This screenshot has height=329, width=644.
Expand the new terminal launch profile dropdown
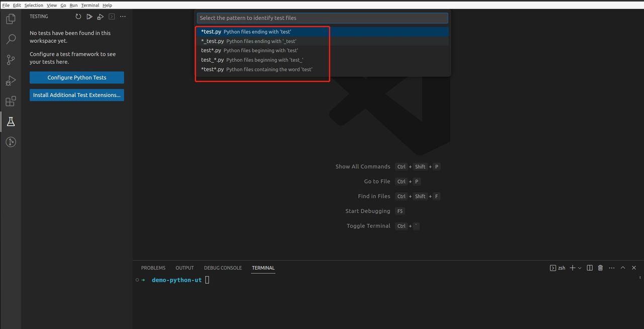(580, 268)
